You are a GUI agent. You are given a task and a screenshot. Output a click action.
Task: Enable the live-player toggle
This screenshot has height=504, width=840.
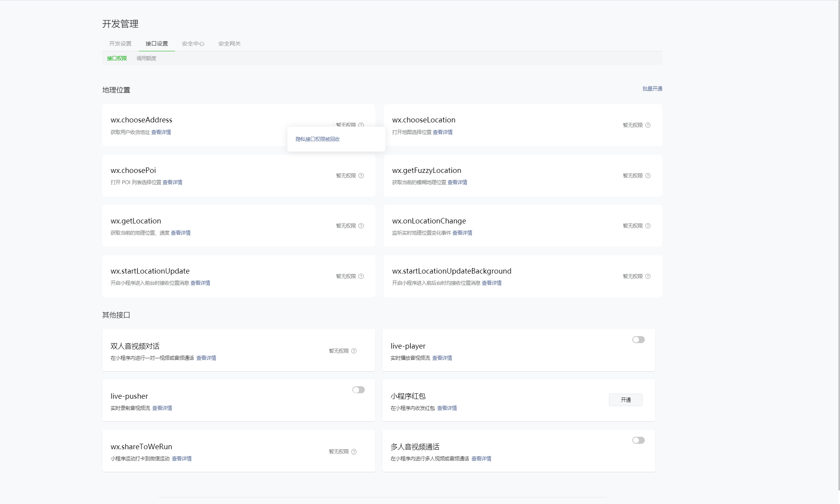coord(638,340)
